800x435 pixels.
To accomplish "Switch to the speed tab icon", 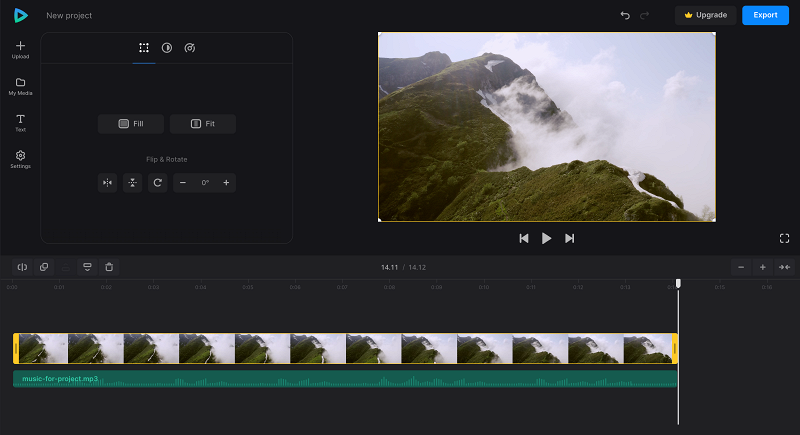I will coord(190,48).
